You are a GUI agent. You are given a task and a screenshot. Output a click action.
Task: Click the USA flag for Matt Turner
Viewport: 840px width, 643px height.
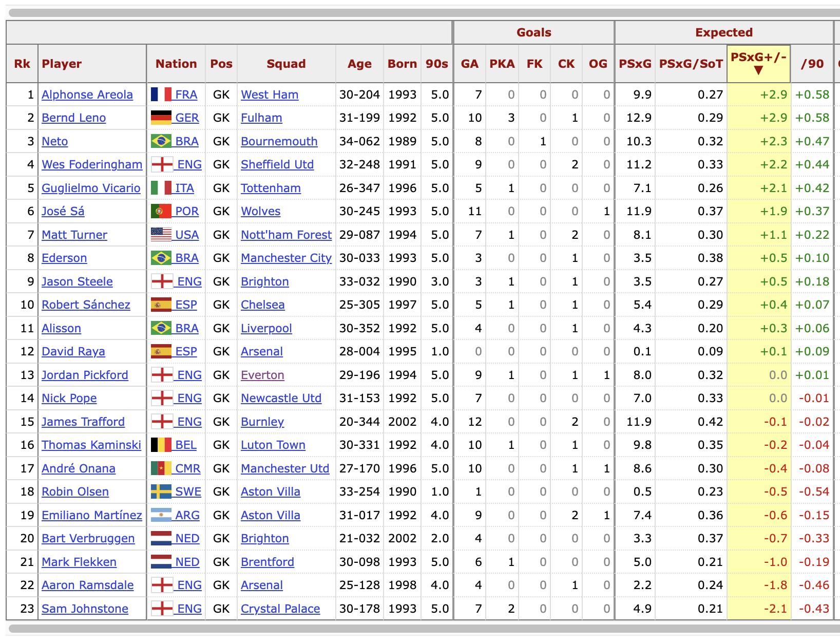point(161,235)
